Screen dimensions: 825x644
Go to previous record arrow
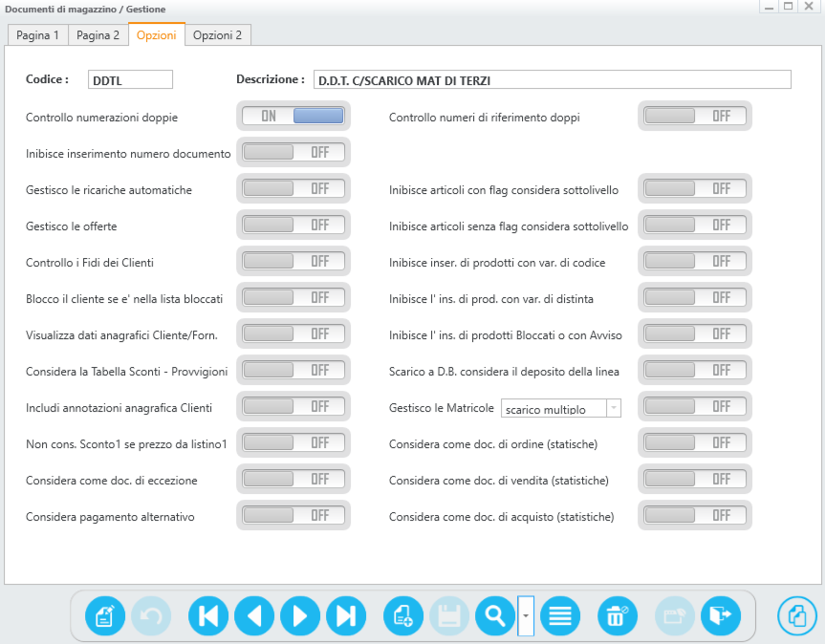(254, 615)
